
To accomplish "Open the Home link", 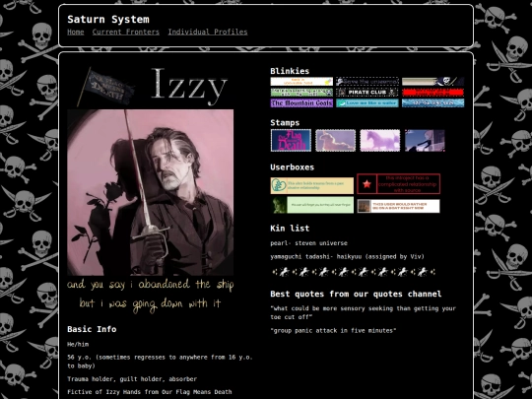I will (x=76, y=32).
